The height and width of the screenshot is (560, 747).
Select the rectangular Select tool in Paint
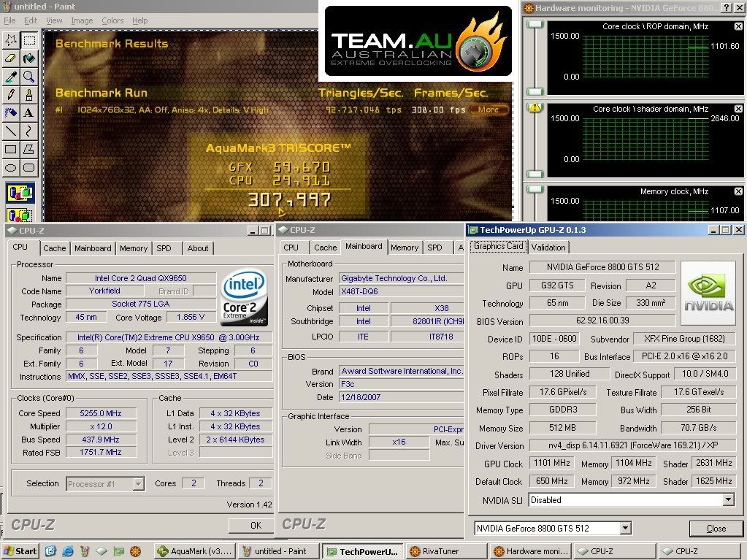(x=29, y=40)
